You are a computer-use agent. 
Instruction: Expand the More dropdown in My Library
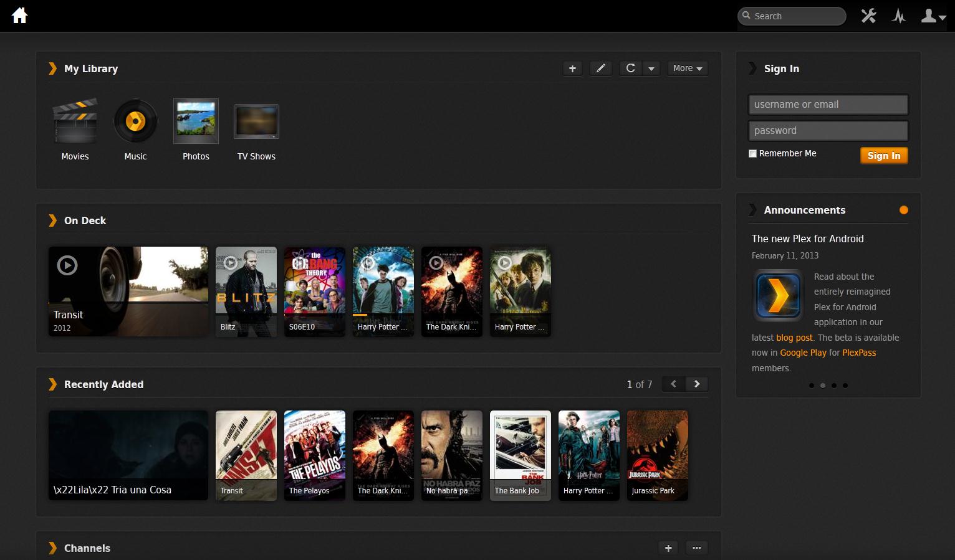(x=688, y=69)
